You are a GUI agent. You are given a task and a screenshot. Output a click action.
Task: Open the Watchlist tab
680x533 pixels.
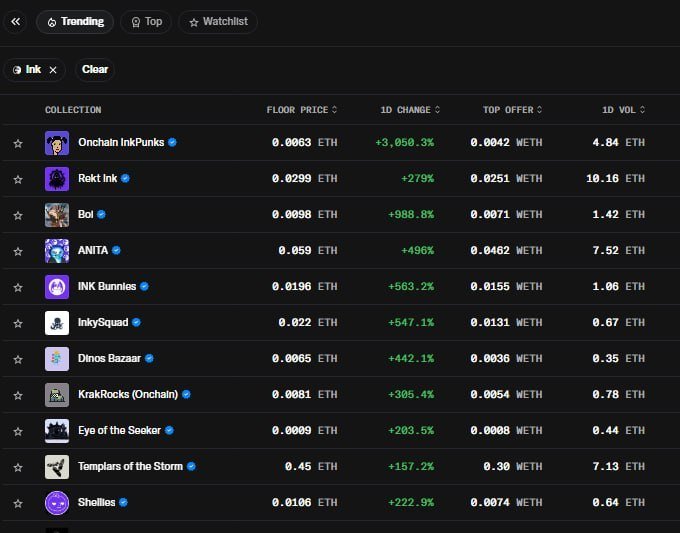218,22
